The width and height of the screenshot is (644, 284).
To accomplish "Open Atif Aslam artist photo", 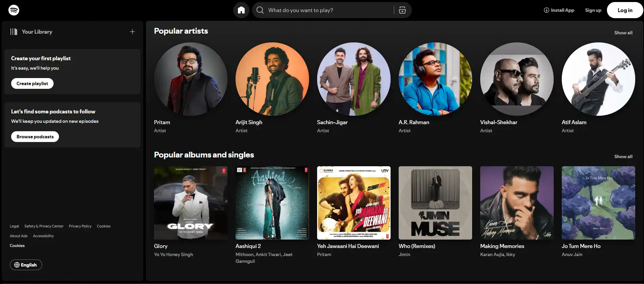I will (599, 79).
